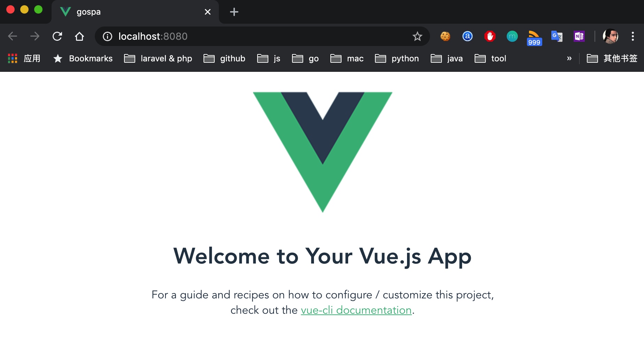Viewport: 644px width, 343px height.
Task: Close the gospa tab
Action: [x=208, y=12]
